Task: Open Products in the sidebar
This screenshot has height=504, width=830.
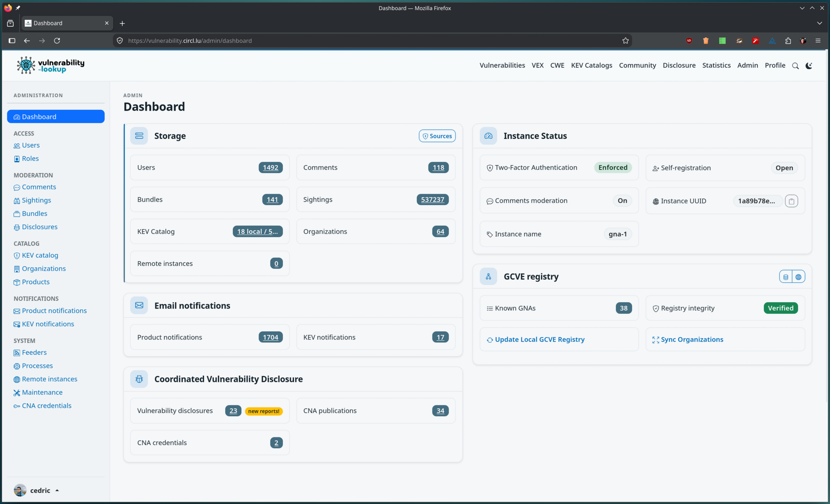Action: (32, 282)
